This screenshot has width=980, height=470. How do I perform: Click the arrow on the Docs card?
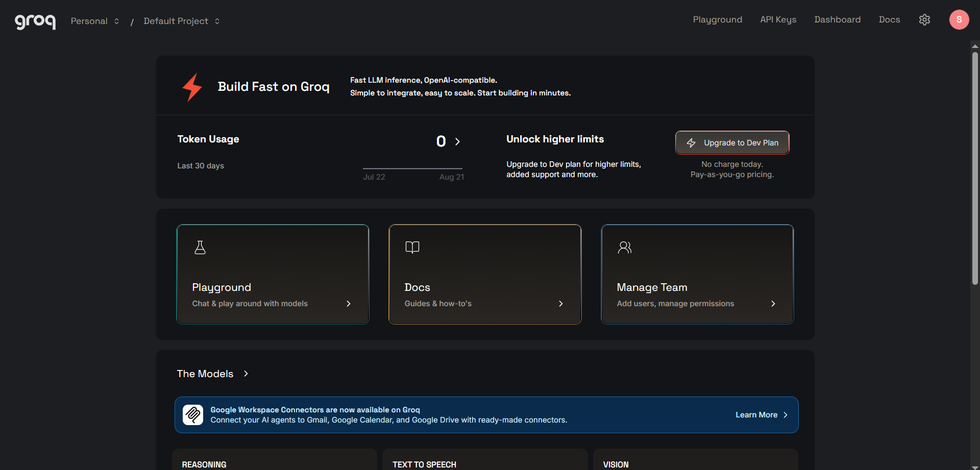[561, 304]
